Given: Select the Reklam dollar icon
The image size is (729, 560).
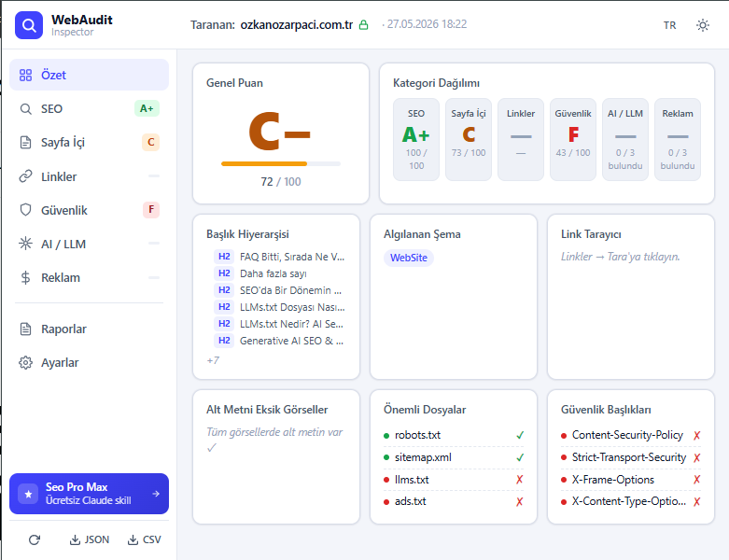Looking at the screenshot, I should click(x=25, y=277).
